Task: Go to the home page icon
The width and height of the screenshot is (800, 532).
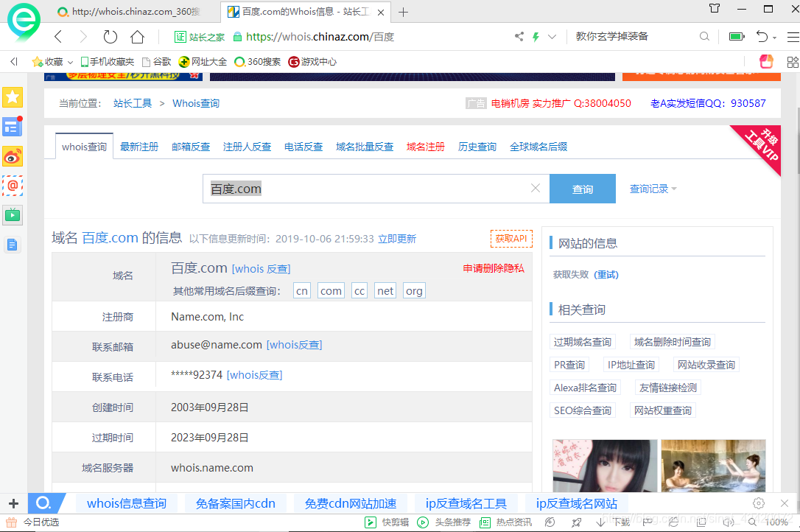Action: click(137, 37)
